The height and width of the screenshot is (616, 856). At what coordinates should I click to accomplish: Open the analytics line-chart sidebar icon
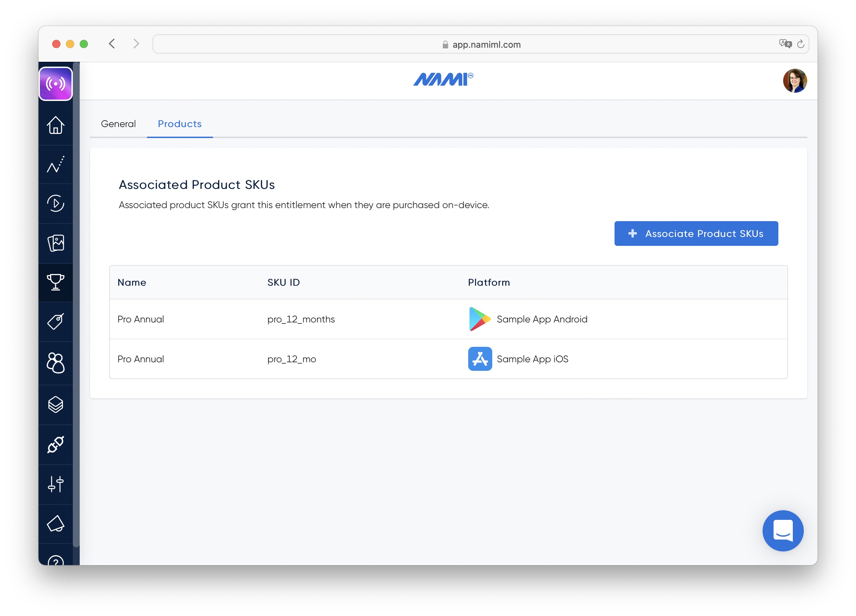(56, 165)
